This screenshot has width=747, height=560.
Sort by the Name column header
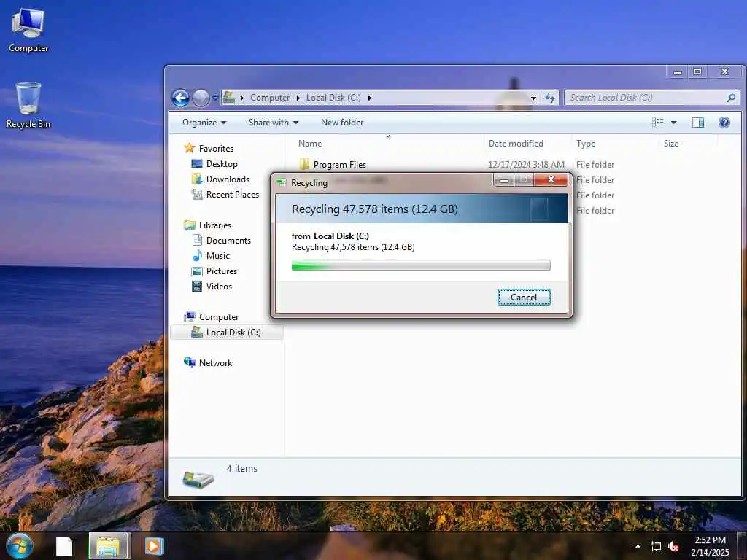[x=309, y=144]
